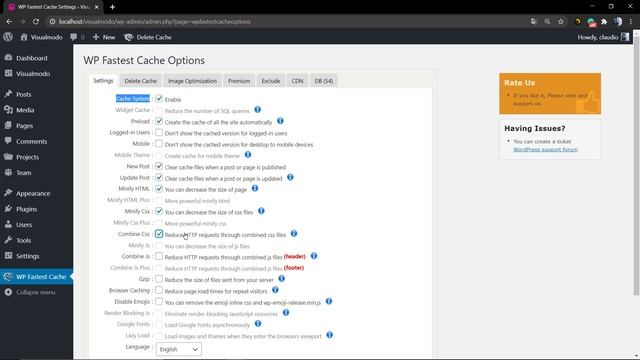Screen dimensions: 640x360
Task: Bookmark this page with star icon
Action: point(561,22)
